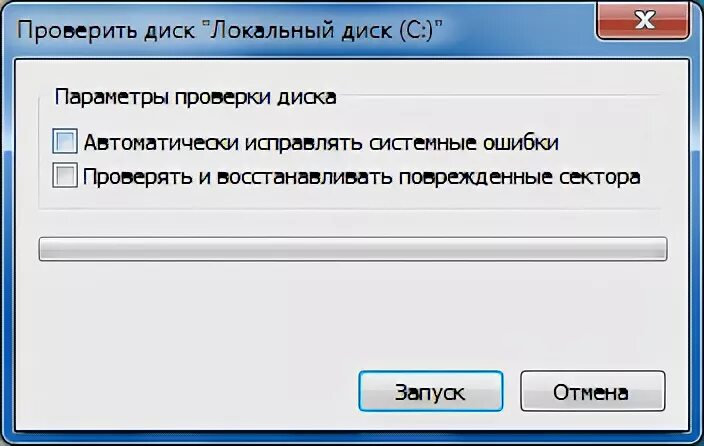Click the label 'Автоматически исправлять системные ошибки'
The height and width of the screenshot is (446, 704).
tap(321, 143)
